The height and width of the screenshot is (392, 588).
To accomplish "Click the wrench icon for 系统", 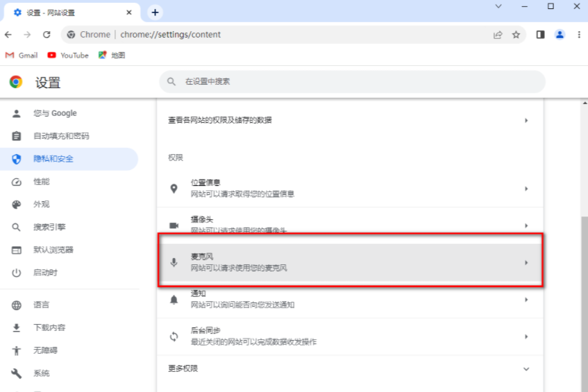I will 16,373.
